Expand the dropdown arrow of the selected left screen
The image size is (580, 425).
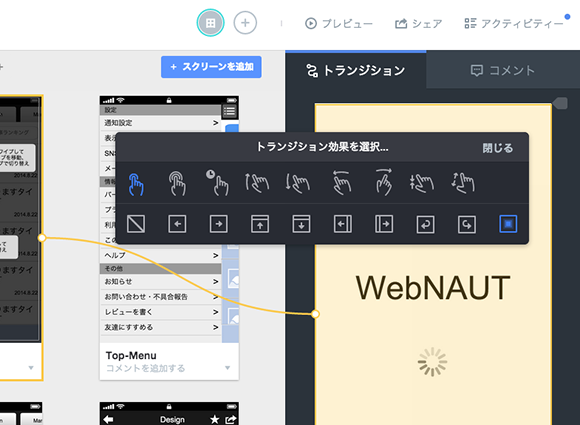coord(31,368)
